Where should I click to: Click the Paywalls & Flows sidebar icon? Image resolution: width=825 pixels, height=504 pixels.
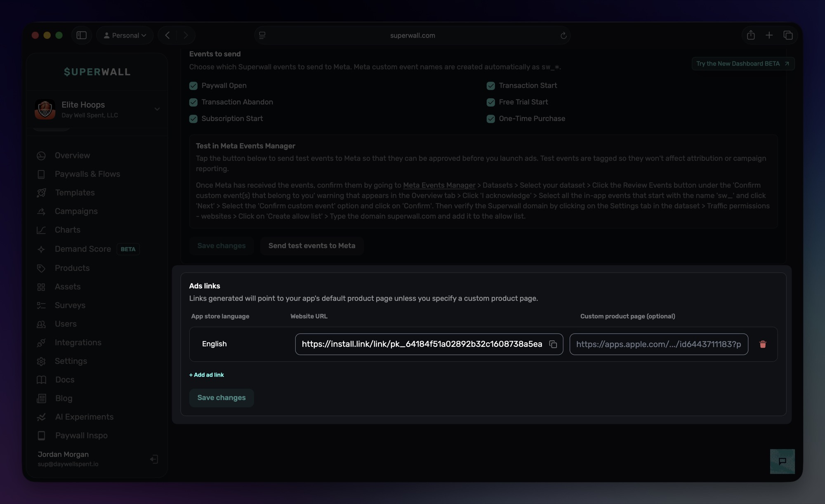click(41, 174)
